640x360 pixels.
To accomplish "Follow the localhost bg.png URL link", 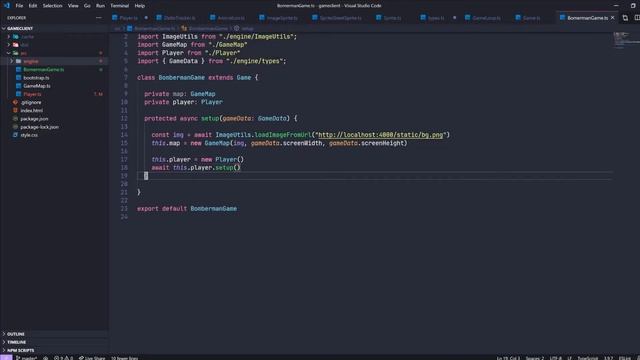I will [380, 135].
